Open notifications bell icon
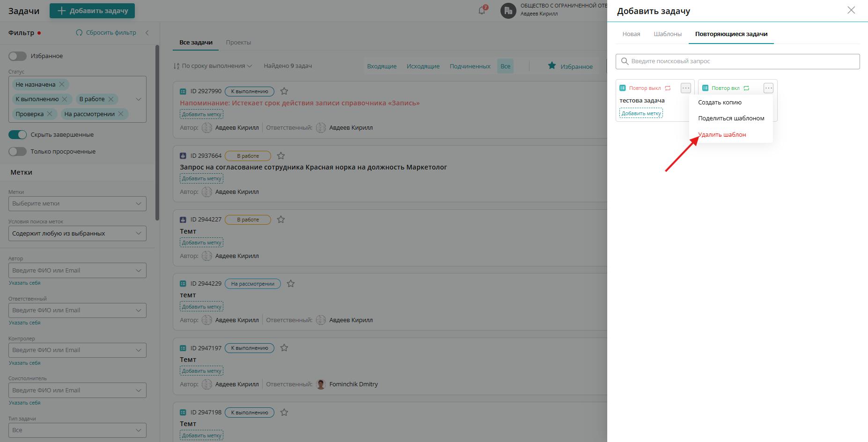Image resolution: width=868 pixels, height=442 pixels. [482, 10]
